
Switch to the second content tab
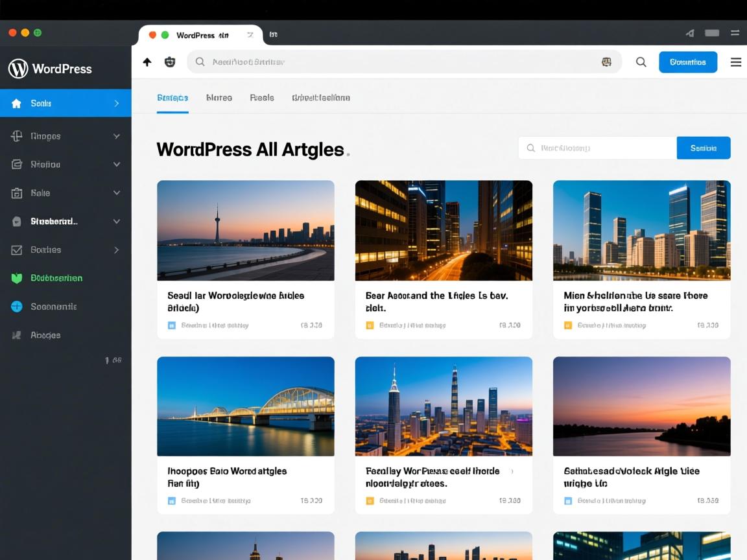(219, 98)
